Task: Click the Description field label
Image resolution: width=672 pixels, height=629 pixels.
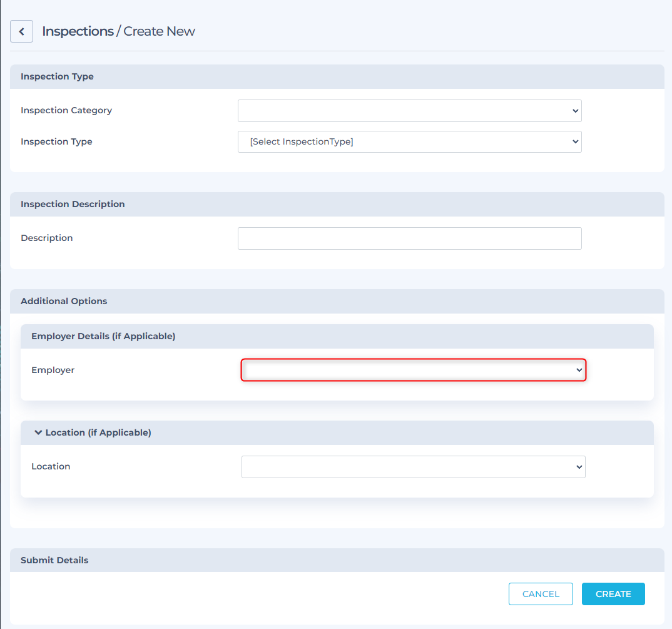Action: (x=47, y=238)
